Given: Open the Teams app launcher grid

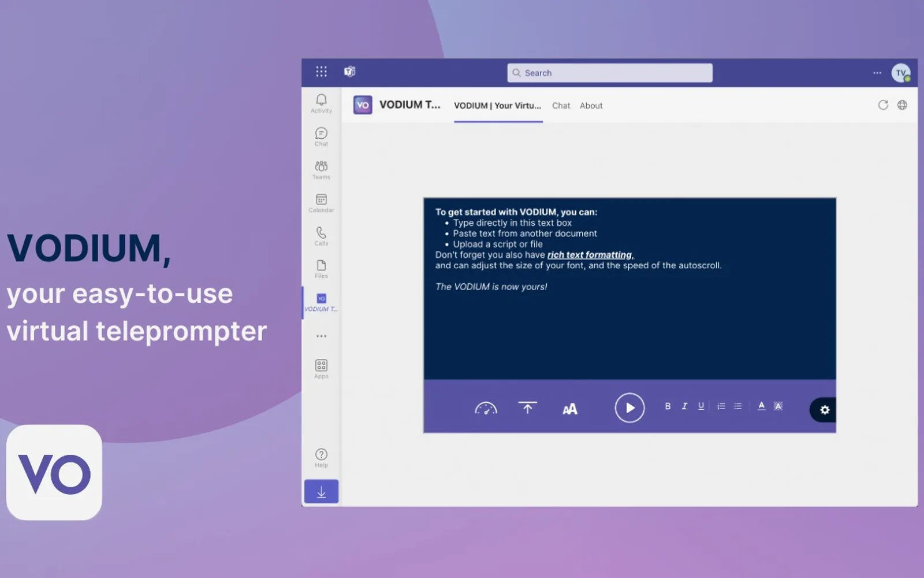Looking at the screenshot, I should (321, 72).
